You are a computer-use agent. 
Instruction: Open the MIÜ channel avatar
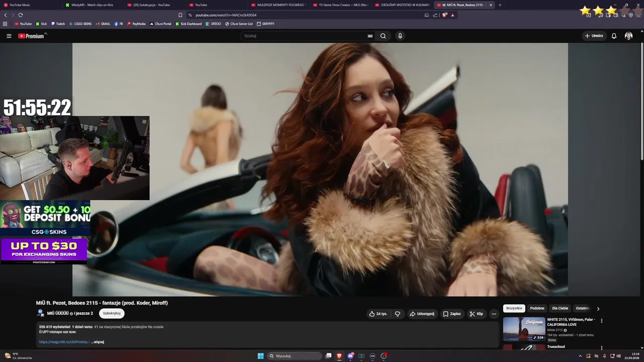(x=41, y=313)
